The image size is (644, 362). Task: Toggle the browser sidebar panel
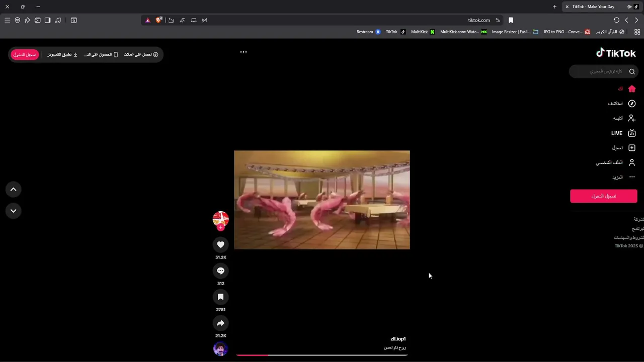[47, 20]
